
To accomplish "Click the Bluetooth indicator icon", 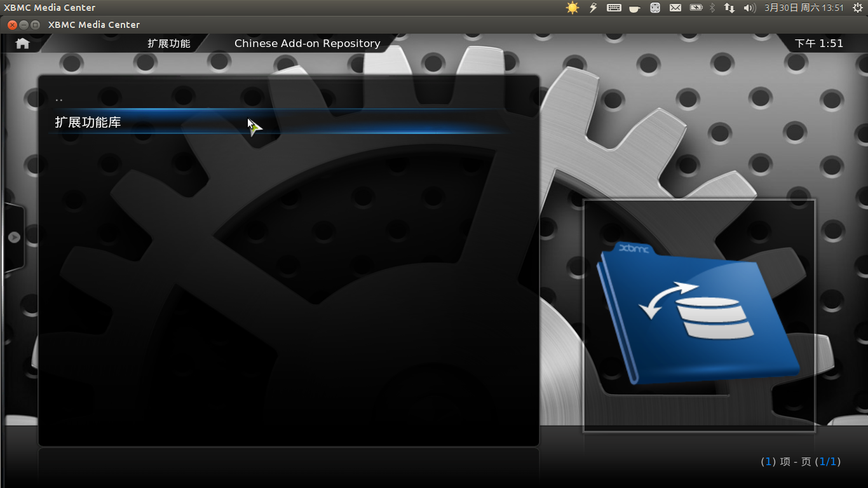I will point(712,8).
